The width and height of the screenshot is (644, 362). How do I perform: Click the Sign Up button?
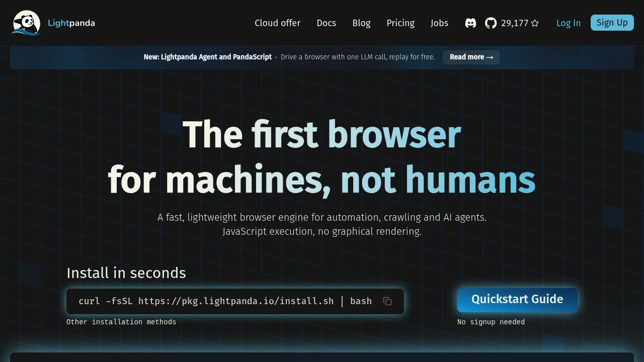(612, 23)
